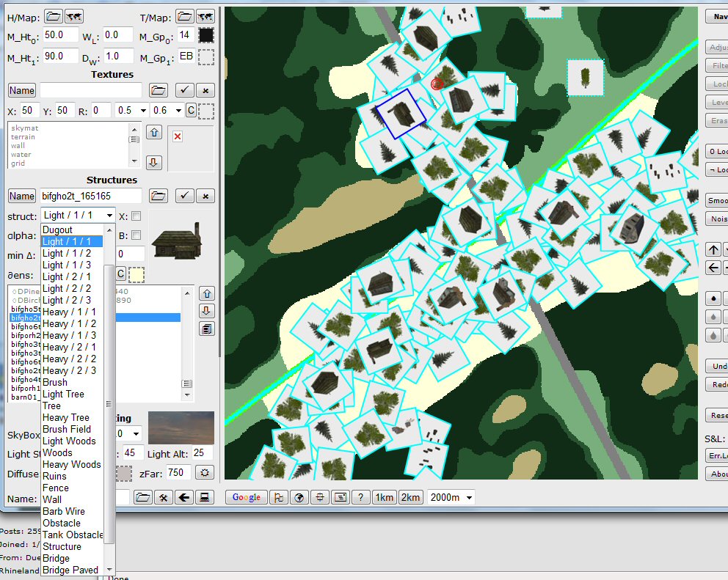Click the structure name field bifgho2t_165165
728x580 pixels.
91,196
